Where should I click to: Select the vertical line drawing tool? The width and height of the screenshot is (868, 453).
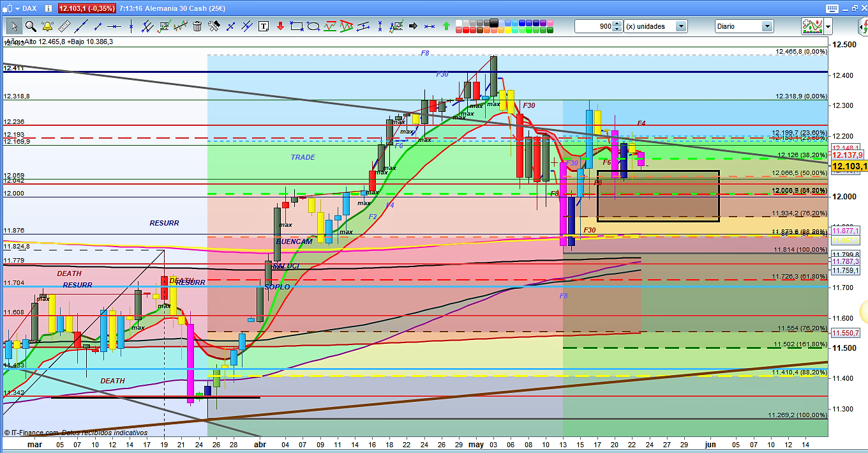131,26
